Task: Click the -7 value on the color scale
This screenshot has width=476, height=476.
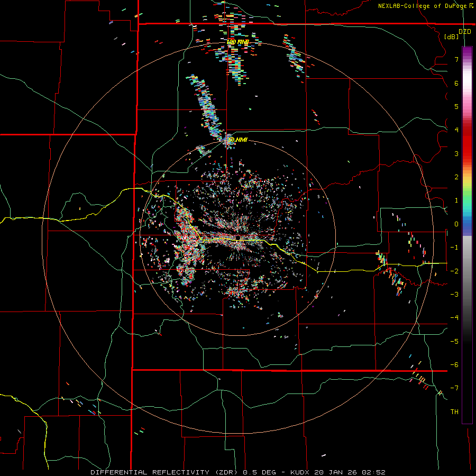Action: click(x=454, y=388)
